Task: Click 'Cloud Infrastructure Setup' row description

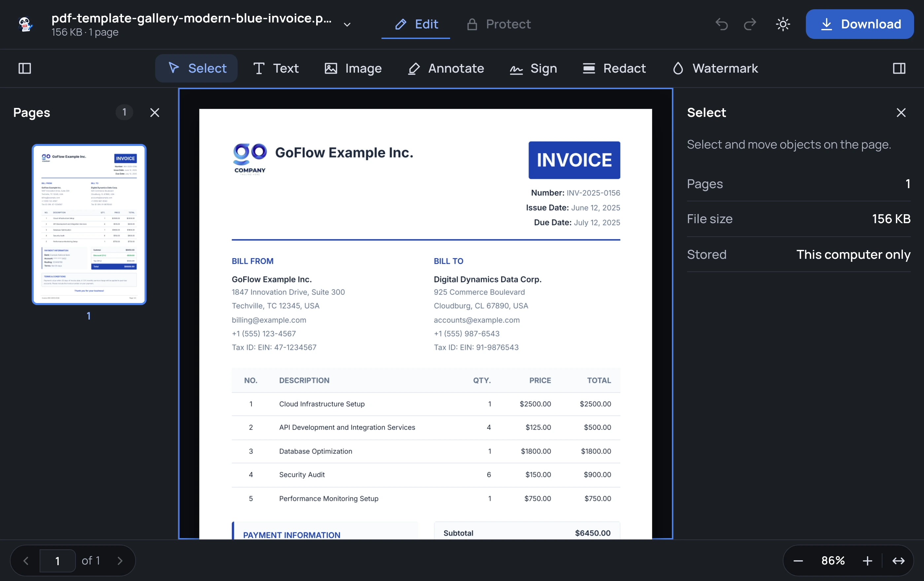Action: click(322, 404)
